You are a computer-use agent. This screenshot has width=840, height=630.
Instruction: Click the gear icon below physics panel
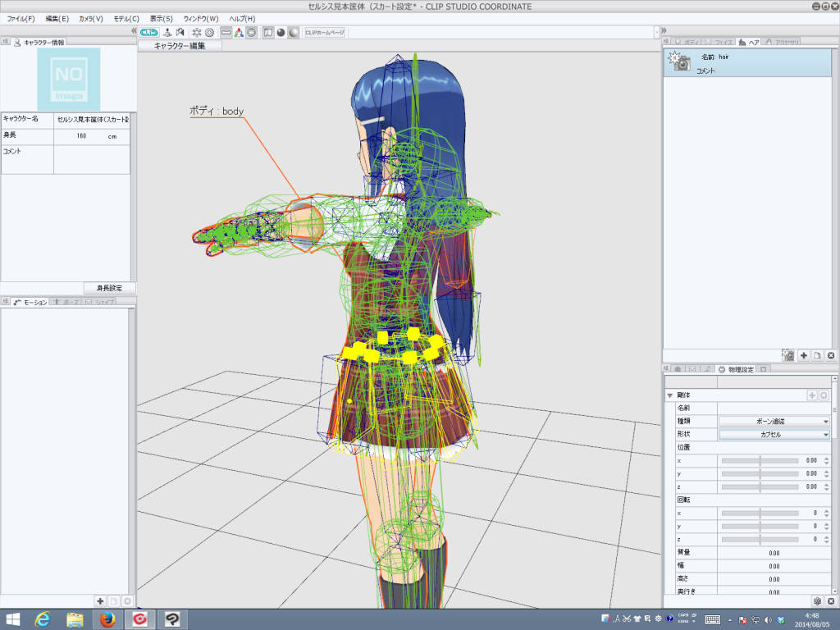[x=817, y=601]
